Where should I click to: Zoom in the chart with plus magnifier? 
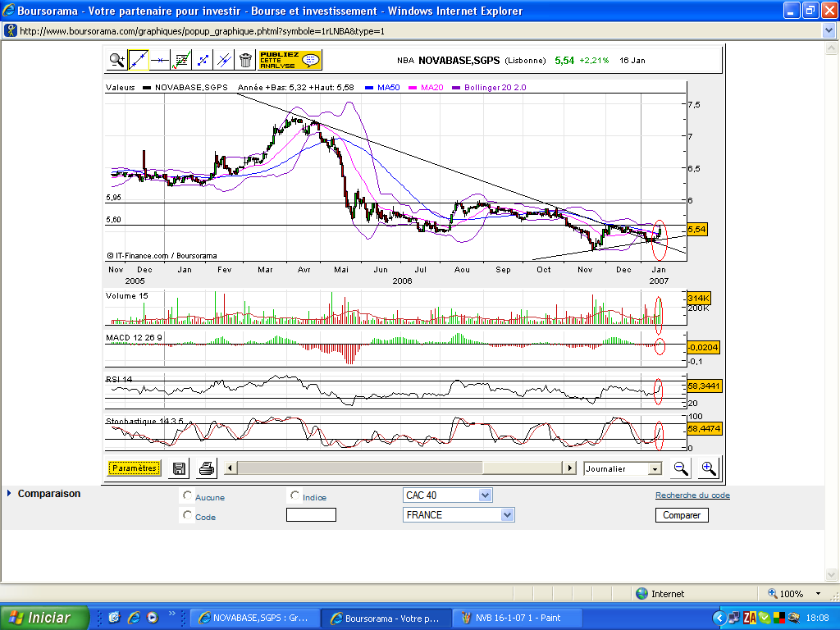(708, 468)
